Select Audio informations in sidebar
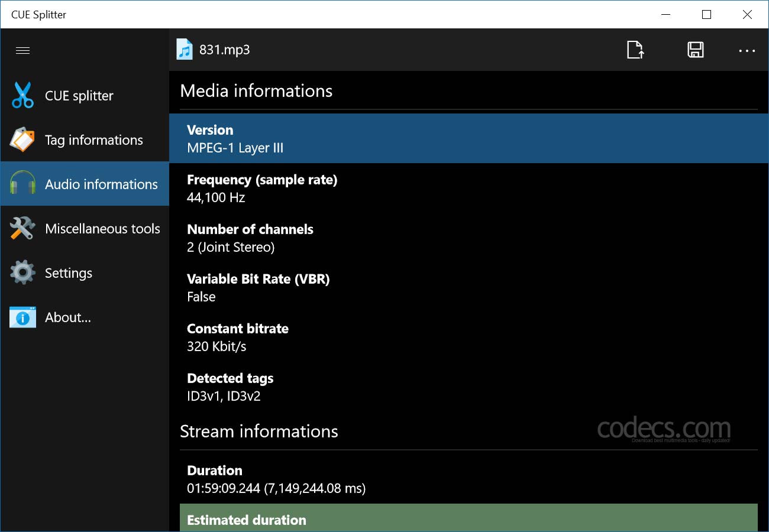This screenshot has width=769, height=532. (x=85, y=184)
